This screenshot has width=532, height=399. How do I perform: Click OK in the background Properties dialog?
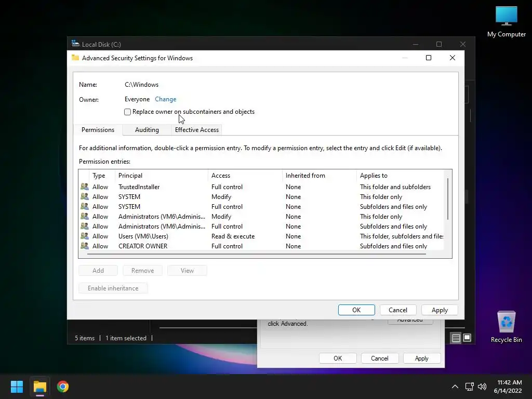pos(338,358)
